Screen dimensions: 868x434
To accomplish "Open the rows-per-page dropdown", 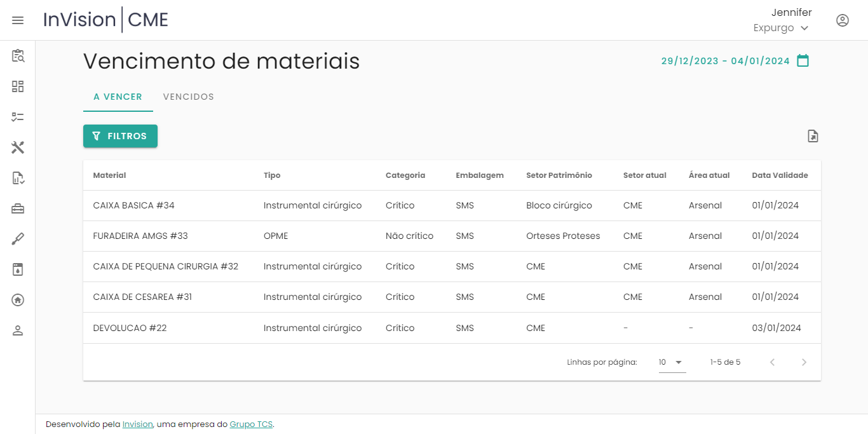I will click(x=672, y=362).
